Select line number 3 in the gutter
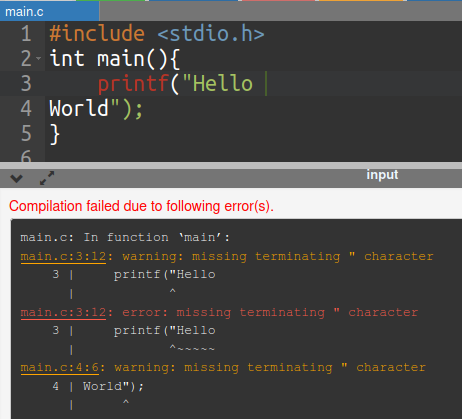Screen dimensions: 462x419 tap(26, 84)
